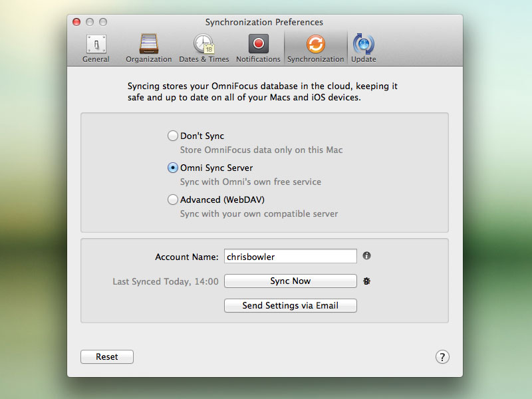Click the info icon beside Account Name
The height and width of the screenshot is (399, 532).
click(366, 256)
